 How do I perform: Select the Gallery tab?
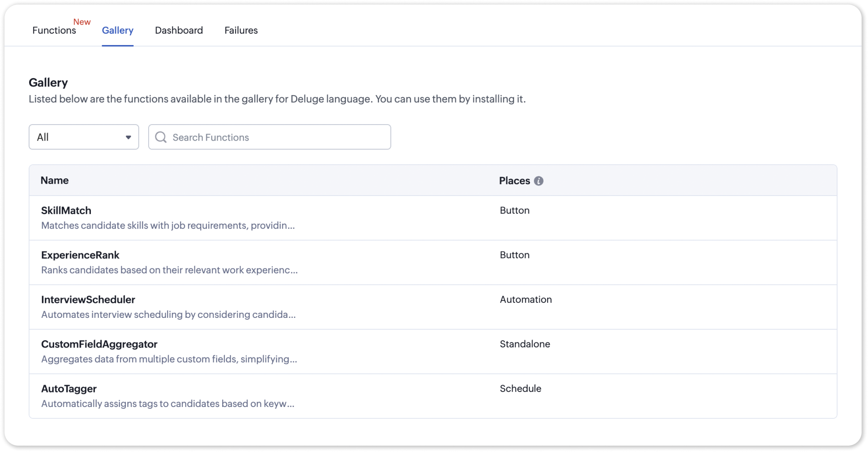click(117, 30)
